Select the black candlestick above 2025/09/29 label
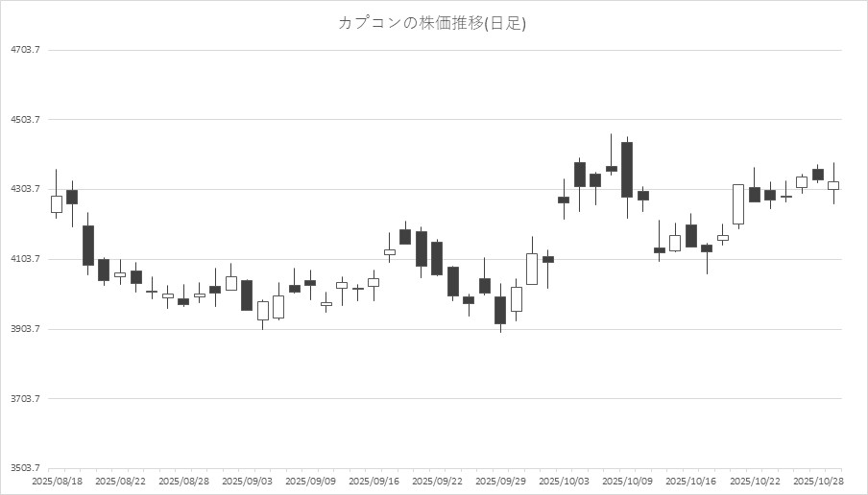This screenshot has height=495, width=868. pyautogui.click(x=500, y=310)
